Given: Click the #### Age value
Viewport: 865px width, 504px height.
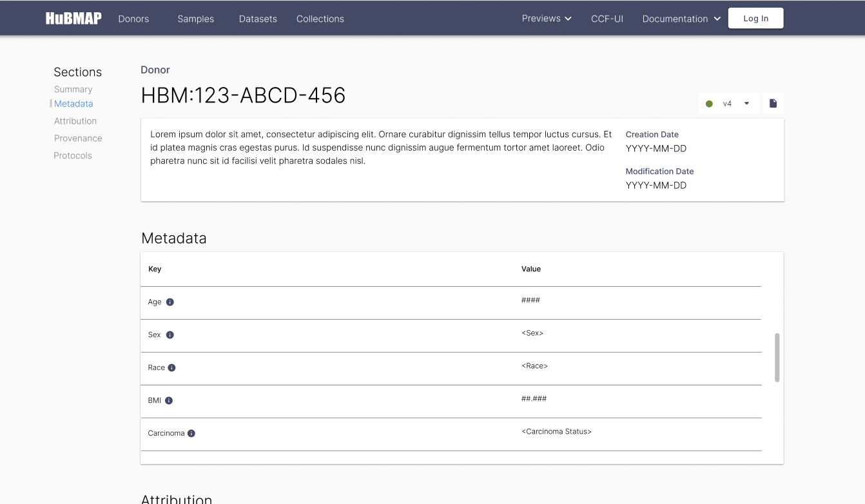Looking at the screenshot, I should 530,300.
